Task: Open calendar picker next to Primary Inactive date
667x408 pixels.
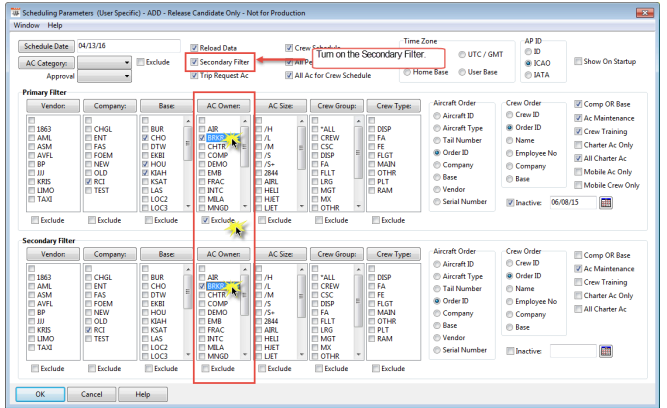Action: coord(606,203)
